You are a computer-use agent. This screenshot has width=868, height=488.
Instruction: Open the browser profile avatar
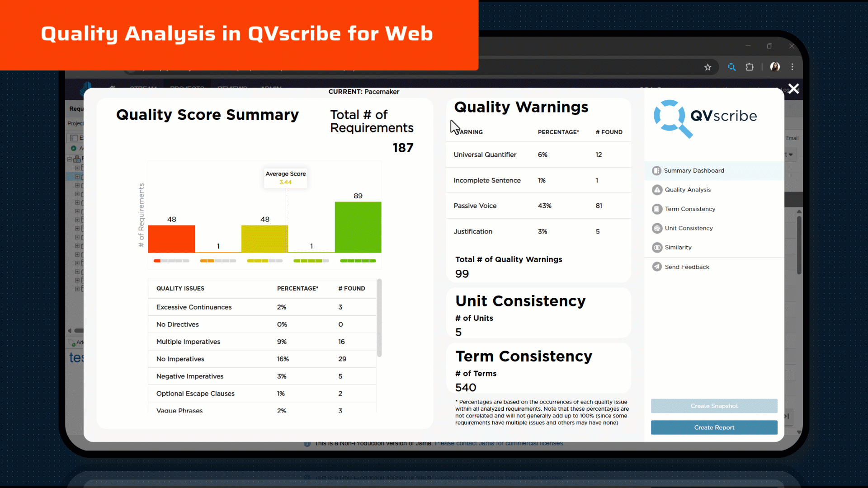tap(775, 67)
